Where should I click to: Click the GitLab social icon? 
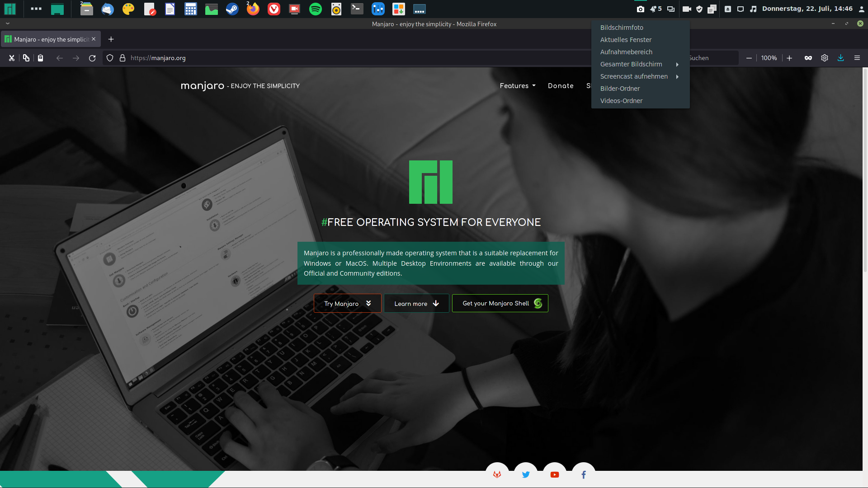[497, 474]
